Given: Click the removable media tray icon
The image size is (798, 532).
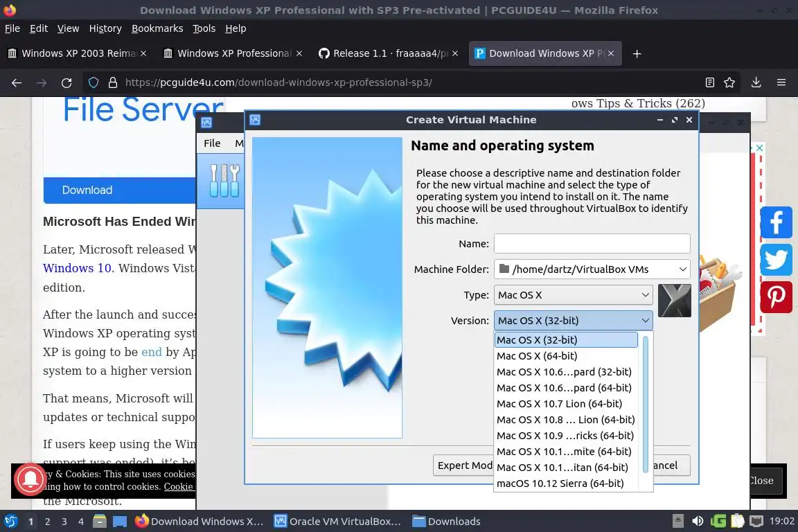Looking at the screenshot, I should tap(678, 522).
